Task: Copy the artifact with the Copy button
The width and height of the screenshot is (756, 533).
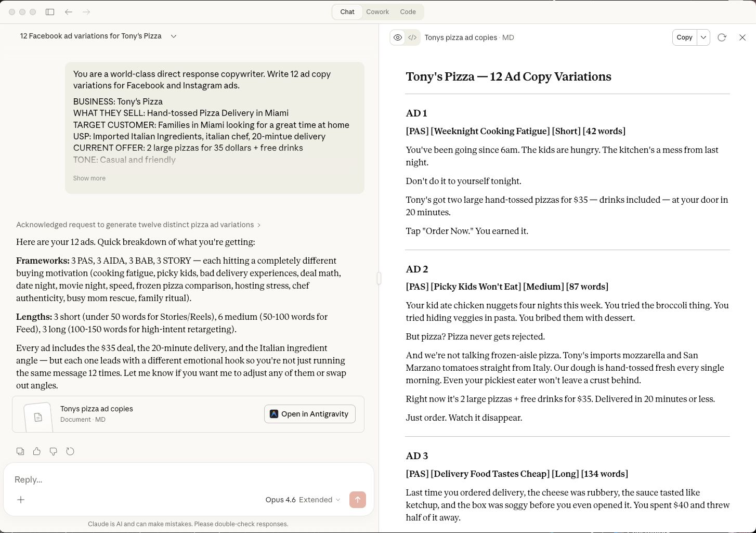Action: click(684, 37)
